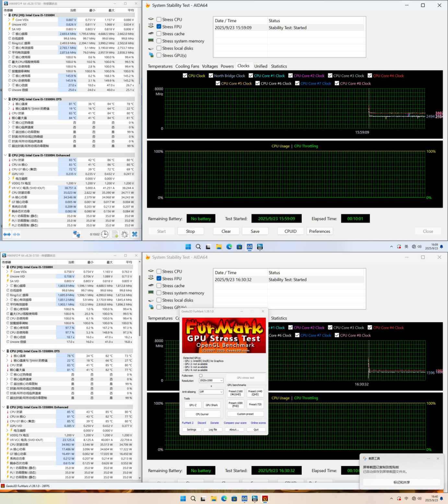
Task: Click the lightning icon on GT 核心功率 16.491 W row
Action: point(8,454)
